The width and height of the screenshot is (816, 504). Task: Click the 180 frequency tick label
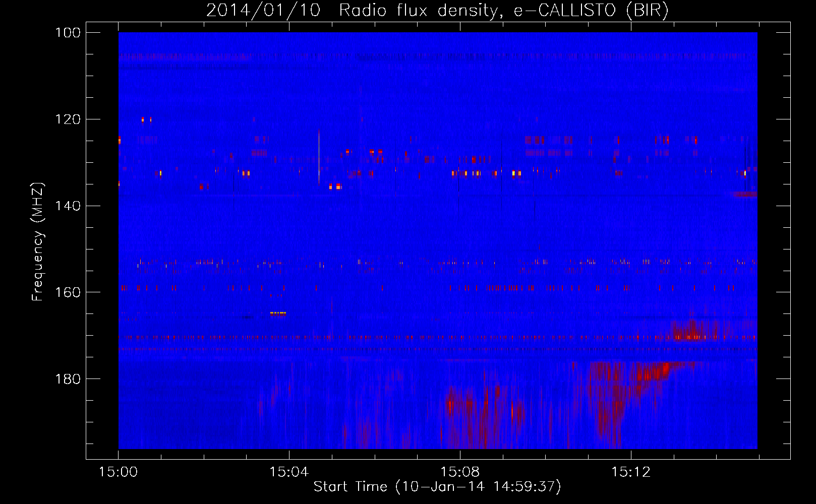[68, 379]
